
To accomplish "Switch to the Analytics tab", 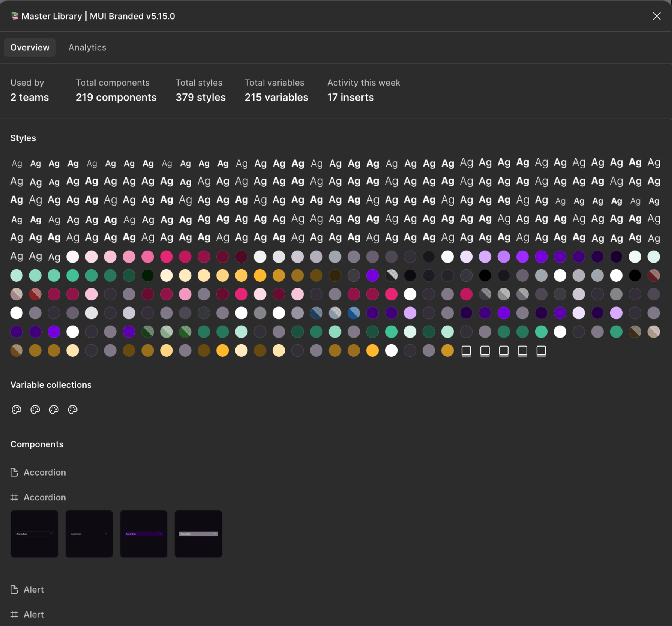I will pyautogui.click(x=87, y=47).
